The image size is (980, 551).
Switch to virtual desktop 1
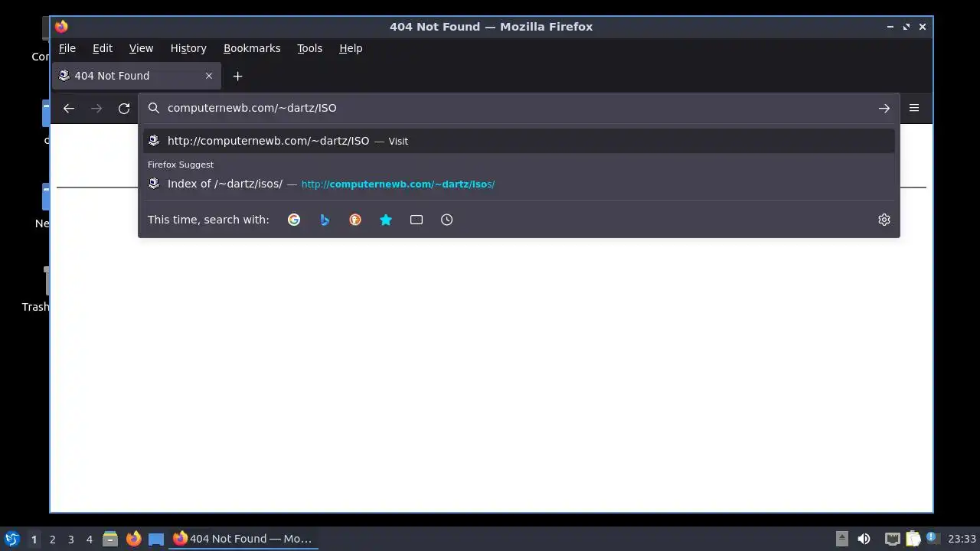coord(34,539)
